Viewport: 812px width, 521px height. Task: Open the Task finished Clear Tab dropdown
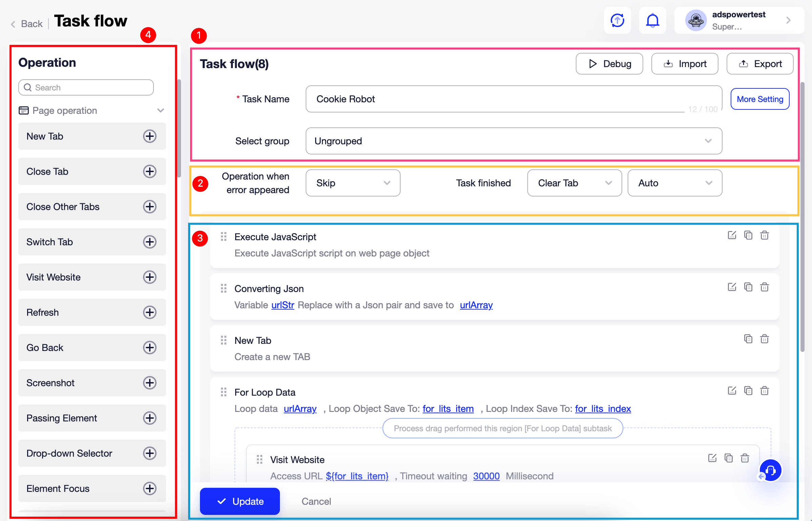coord(574,183)
